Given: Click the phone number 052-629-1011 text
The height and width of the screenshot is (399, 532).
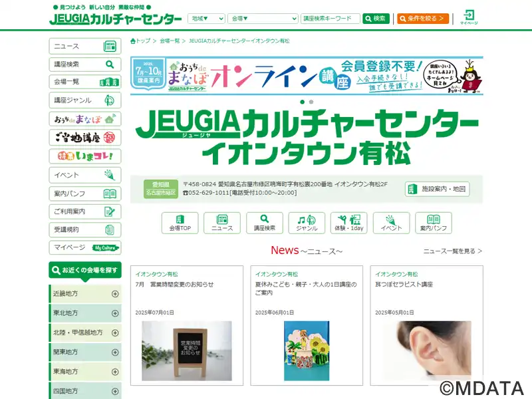Looking at the screenshot, I should (209, 193).
